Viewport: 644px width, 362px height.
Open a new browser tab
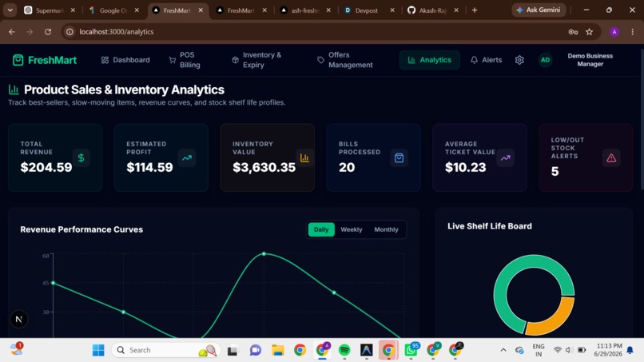475,10
